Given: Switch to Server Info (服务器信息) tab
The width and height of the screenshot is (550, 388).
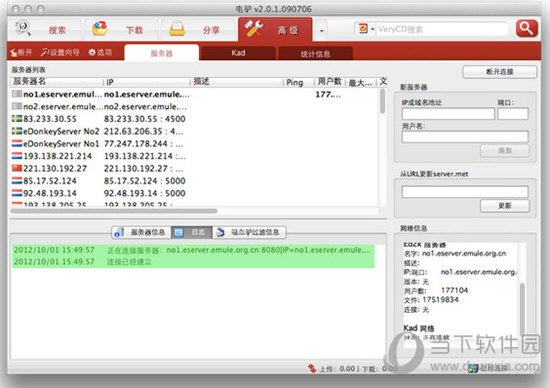Looking at the screenshot, I should [141, 232].
